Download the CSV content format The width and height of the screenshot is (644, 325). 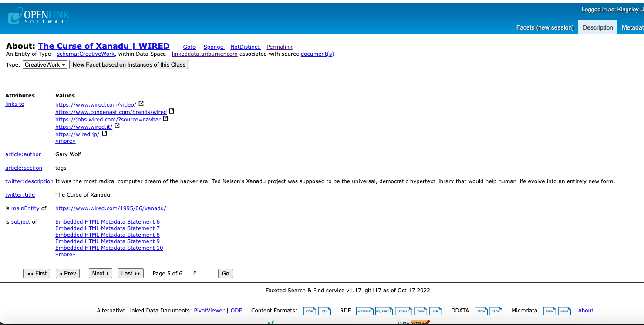coord(324,311)
